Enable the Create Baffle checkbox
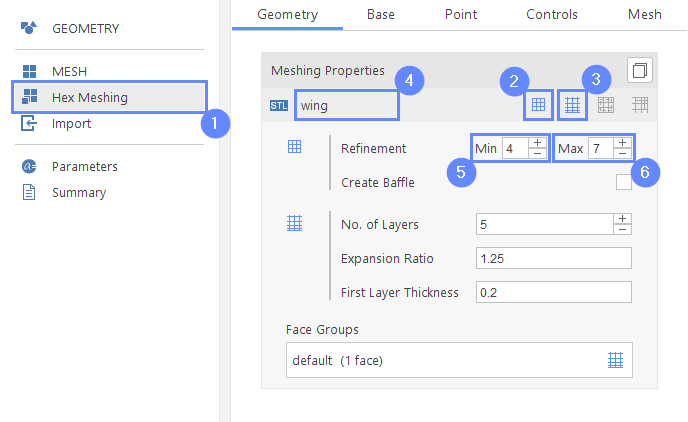The image size is (688, 422). coord(624,182)
